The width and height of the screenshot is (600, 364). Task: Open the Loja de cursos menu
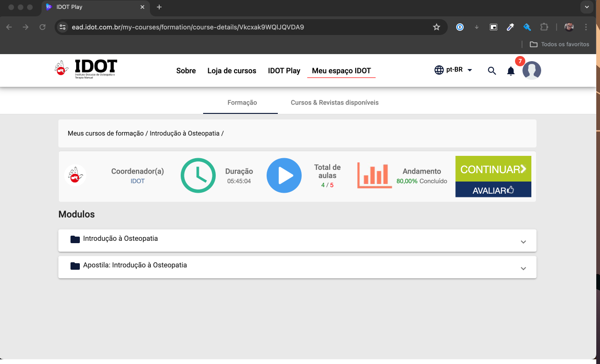(x=232, y=71)
